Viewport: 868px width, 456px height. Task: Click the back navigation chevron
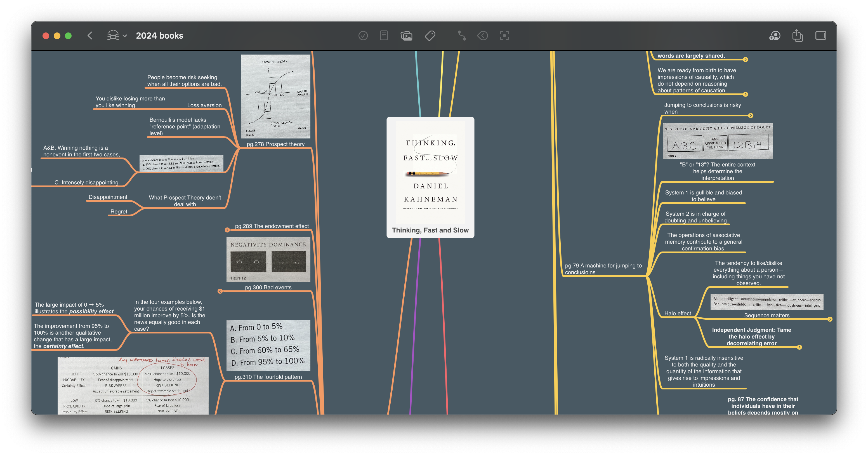(x=90, y=35)
